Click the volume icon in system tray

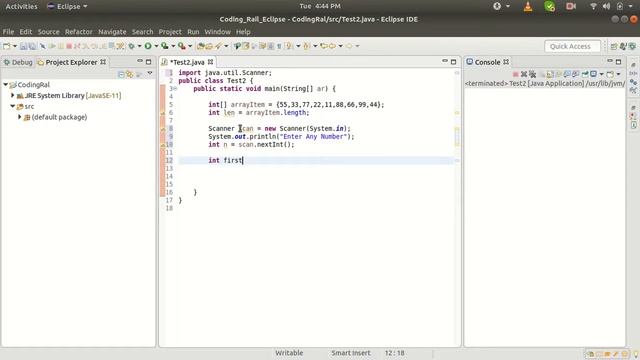coord(607,6)
